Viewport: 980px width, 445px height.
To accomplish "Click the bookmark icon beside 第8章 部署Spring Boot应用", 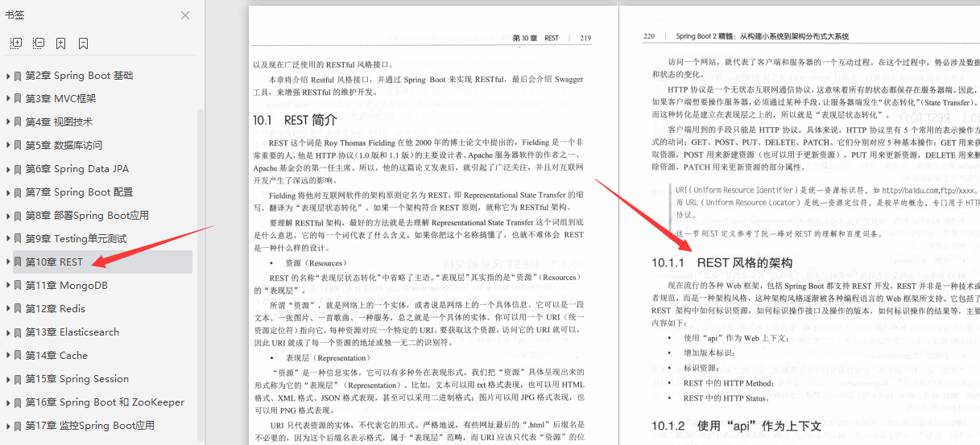I will [18, 216].
